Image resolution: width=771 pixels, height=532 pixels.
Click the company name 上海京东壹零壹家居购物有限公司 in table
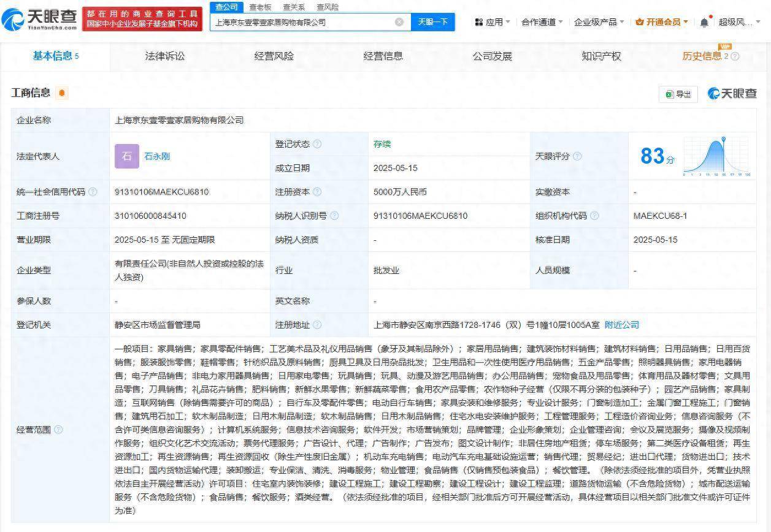pos(179,120)
